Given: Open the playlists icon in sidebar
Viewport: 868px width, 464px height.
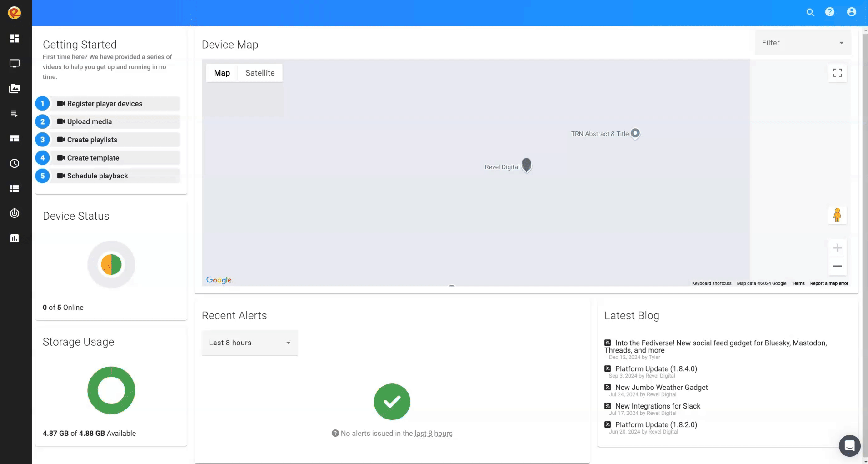Looking at the screenshot, I should tap(15, 113).
